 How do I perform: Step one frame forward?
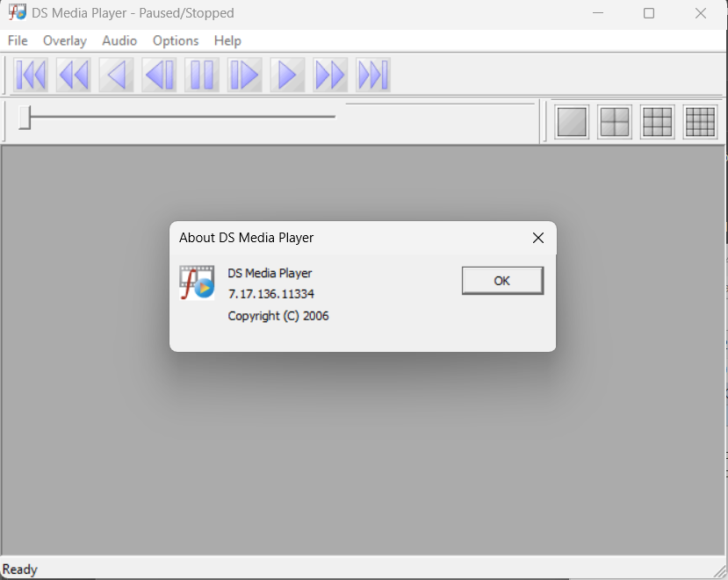point(244,75)
